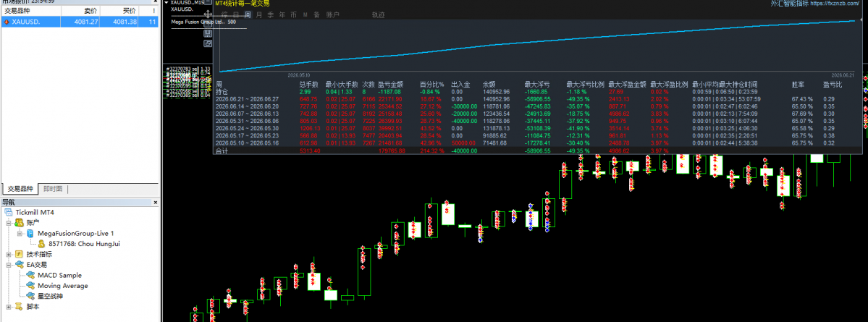This screenshot has height=322, width=868.
Task: Select 星空战神 in the Navigator tree
Action: click(x=51, y=296)
